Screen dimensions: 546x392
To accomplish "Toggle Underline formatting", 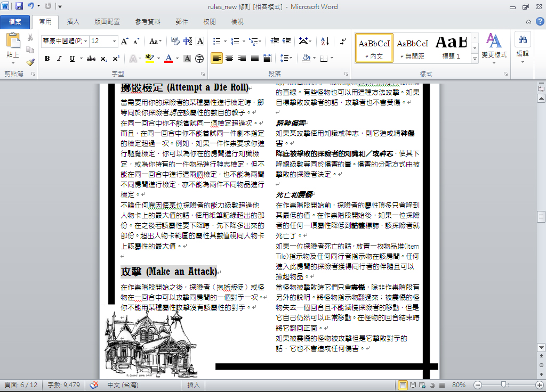I will (72, 59).
